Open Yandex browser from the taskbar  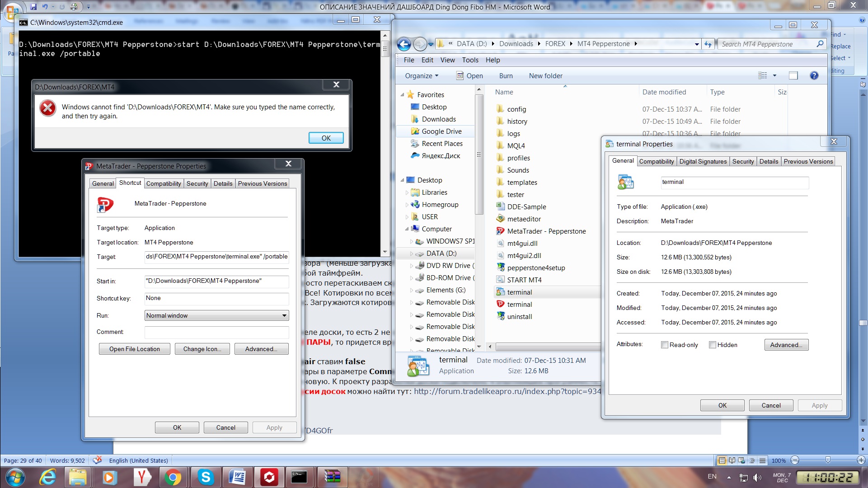click(x=142, y=477)
